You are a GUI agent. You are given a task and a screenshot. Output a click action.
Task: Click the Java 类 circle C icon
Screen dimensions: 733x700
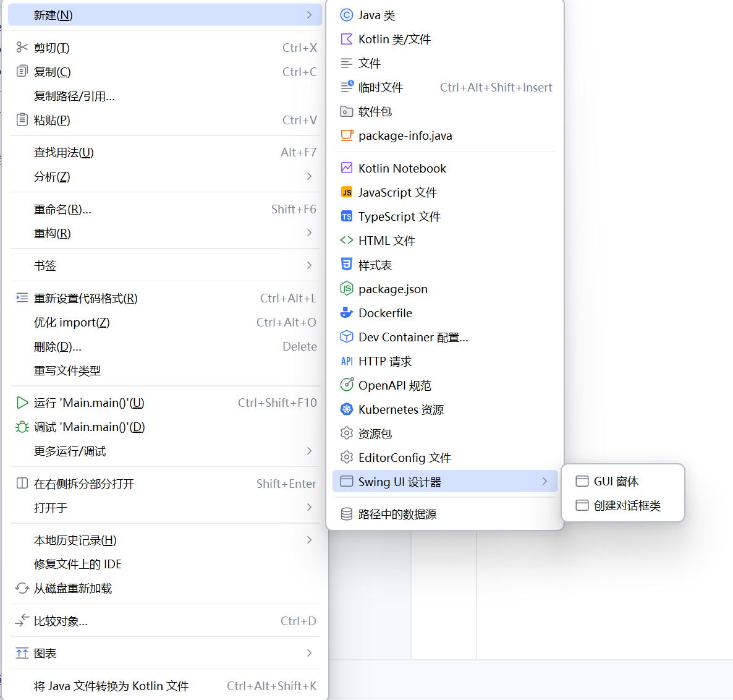click(346, 15)
